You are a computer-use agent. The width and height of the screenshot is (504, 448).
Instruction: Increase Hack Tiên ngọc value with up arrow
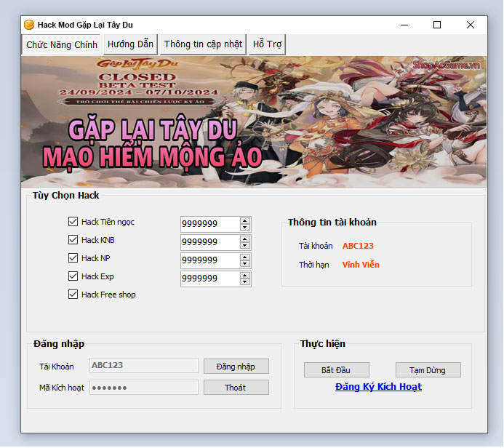[x=245, y=221]
